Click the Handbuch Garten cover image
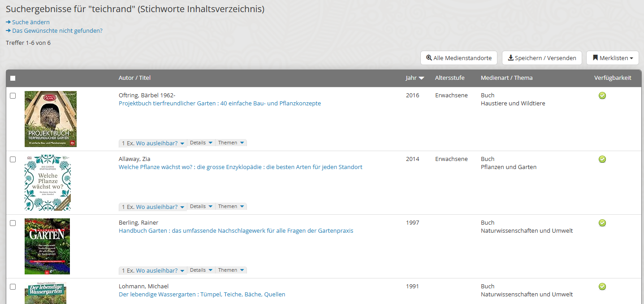 47,246
